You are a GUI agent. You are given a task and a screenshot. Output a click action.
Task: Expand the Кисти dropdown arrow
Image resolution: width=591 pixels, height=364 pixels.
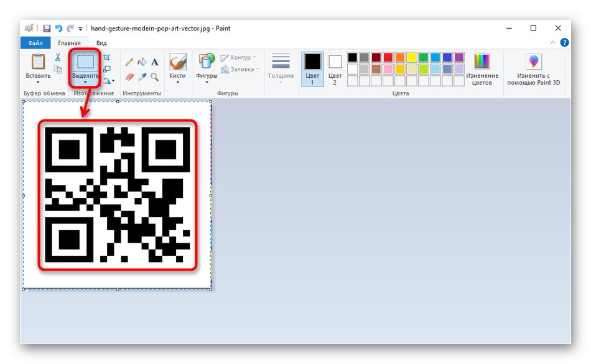177,82
